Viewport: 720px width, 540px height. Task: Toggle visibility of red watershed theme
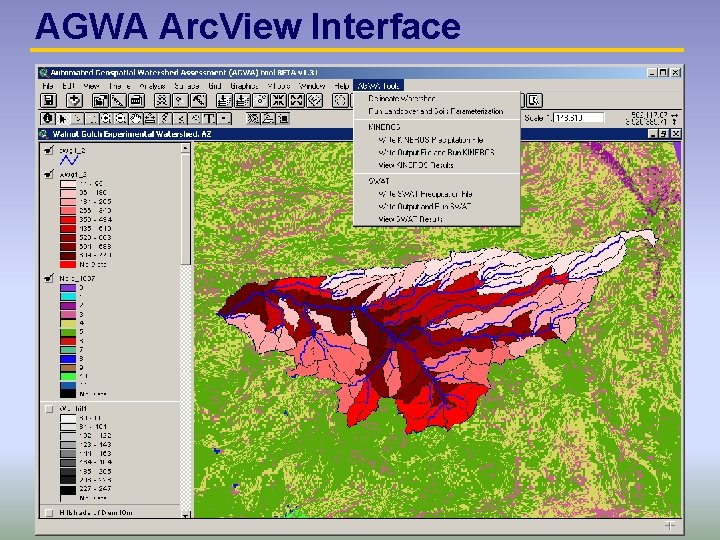click(x=49, y=174)
